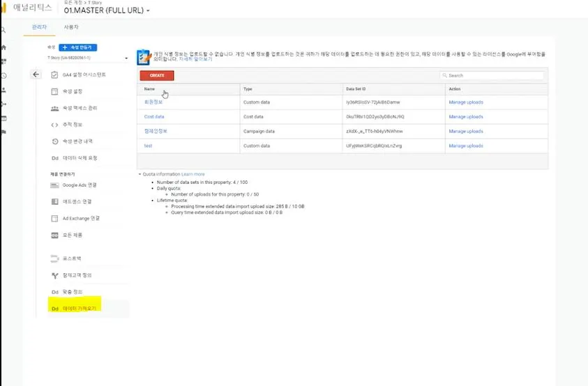Click the 애드센스 연결 icon

pyautogui.click(x=54, y=201)
